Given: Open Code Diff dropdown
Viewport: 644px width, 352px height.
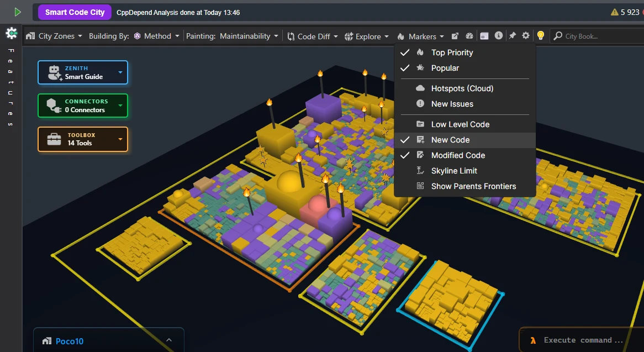Looking at the screenshot, I should point(312,36).
